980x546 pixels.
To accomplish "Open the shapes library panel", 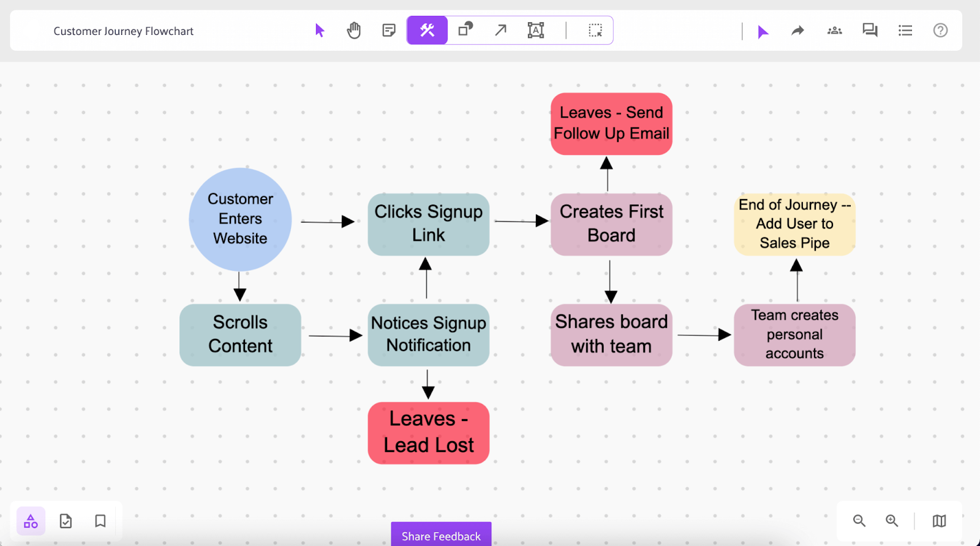I will 31,521.
